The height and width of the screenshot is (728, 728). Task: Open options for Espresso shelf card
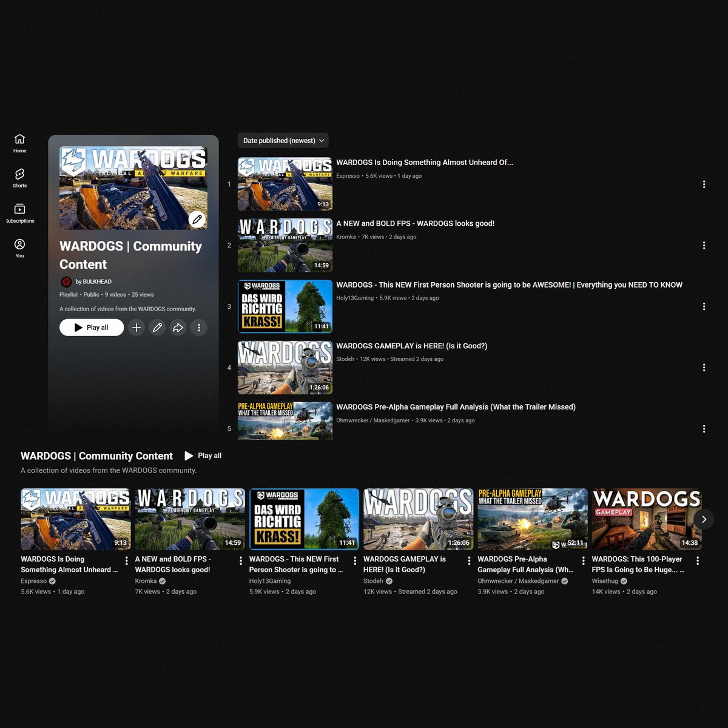126,561
